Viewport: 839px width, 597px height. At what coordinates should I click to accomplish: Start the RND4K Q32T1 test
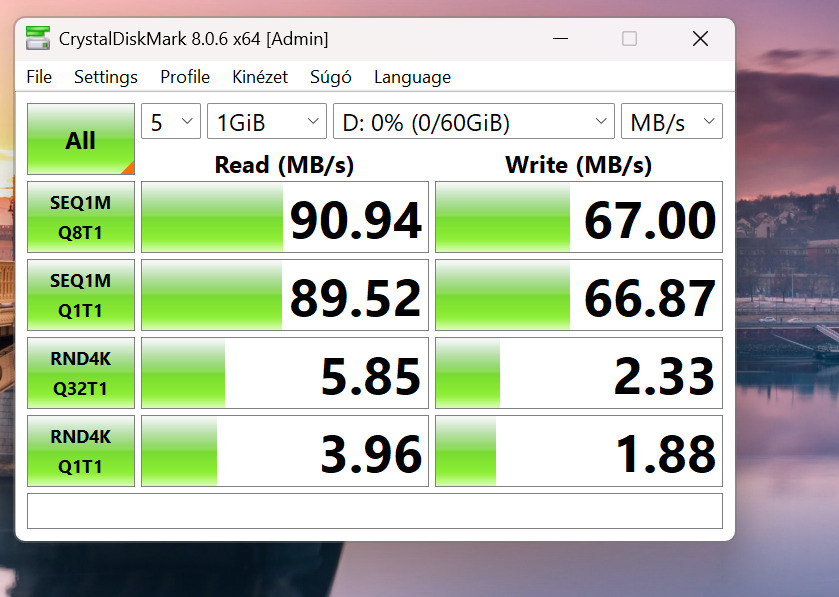click(81, 373)
